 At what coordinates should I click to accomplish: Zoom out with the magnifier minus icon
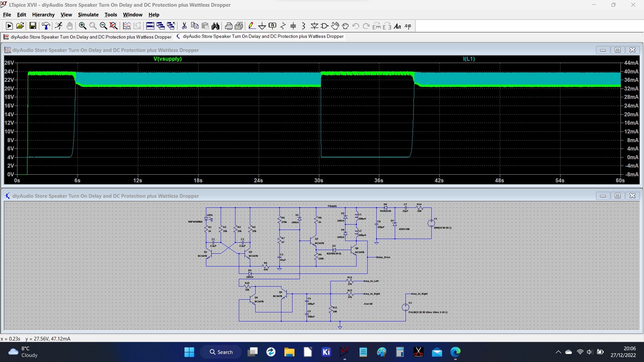[x=103, y=26]
